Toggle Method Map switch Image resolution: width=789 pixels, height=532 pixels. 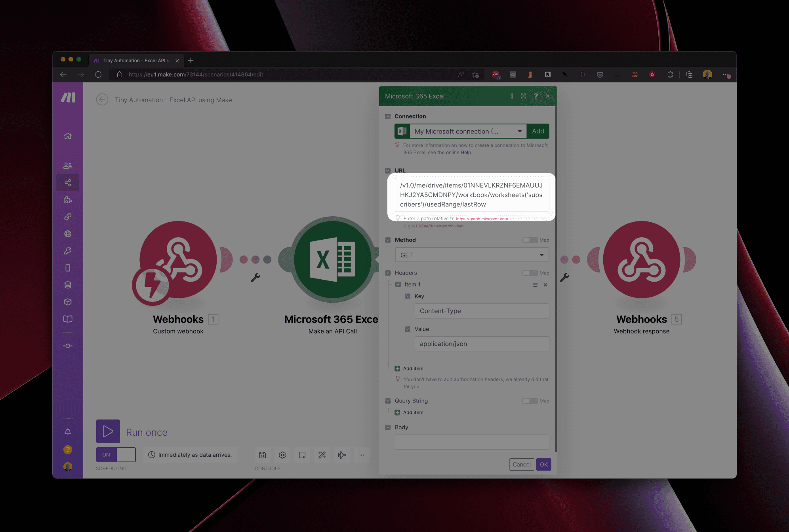tap(530, 240)
